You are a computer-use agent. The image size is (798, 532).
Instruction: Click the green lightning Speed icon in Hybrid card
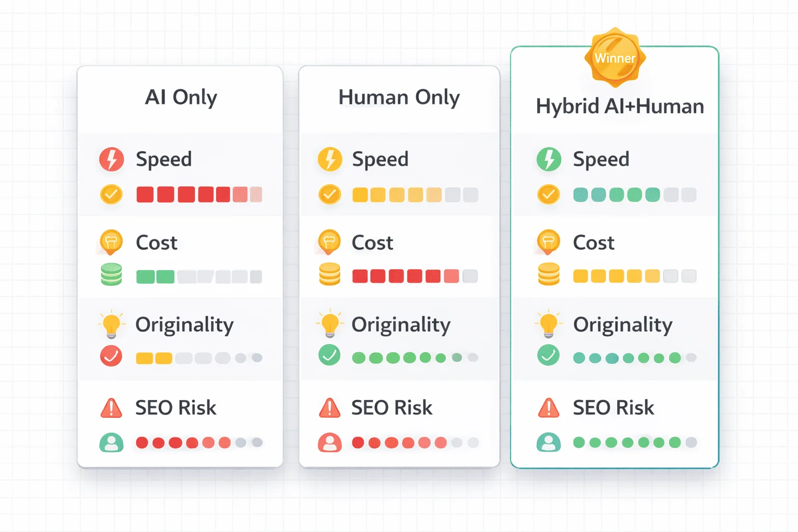[x=549, y=159]
